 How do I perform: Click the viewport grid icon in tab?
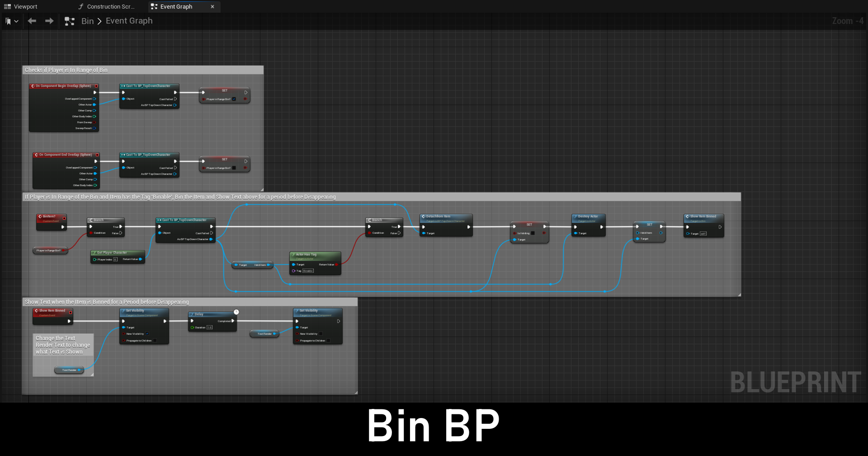[7, 7]
